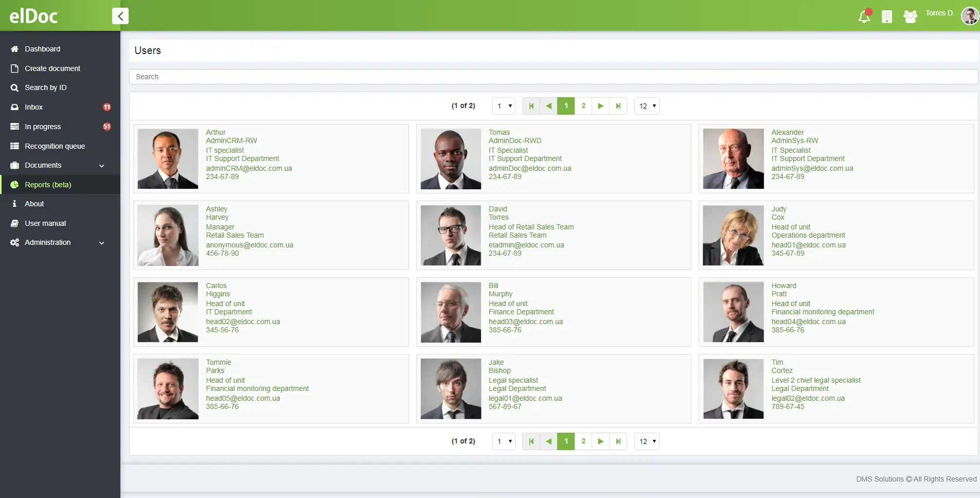Select page 2 in bottom paginator

point(583,441)
